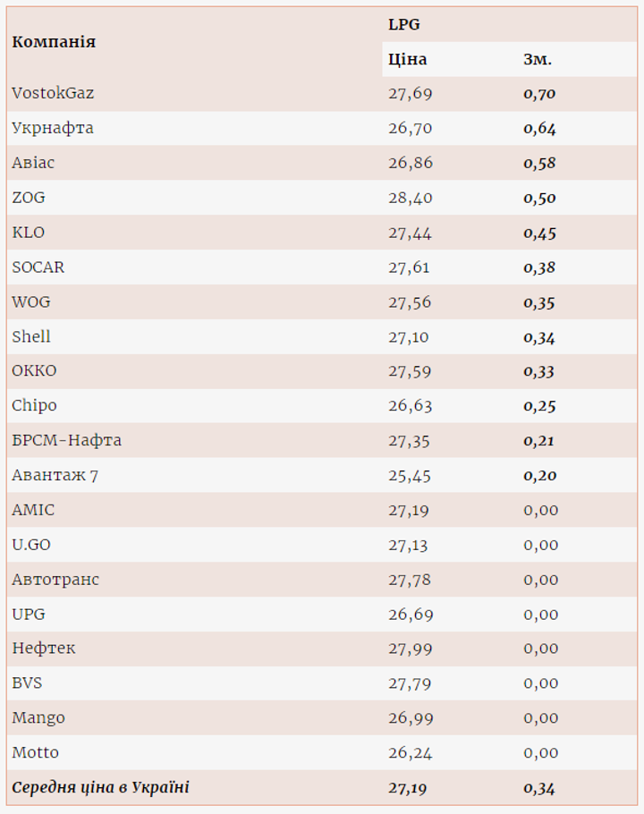Viewport: 644px width, 814px height.
Task: Click the Нефтек price 27,99
Action: 410,649
